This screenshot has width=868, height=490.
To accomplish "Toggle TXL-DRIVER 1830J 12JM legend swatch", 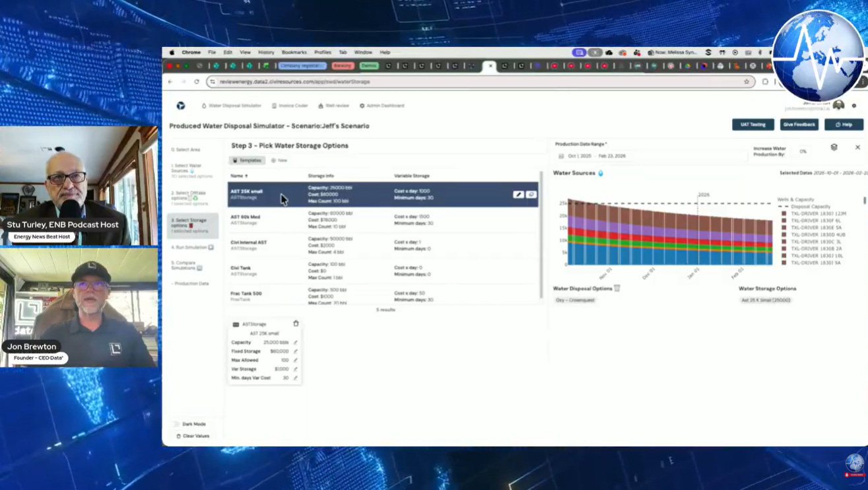I will 784,214.
